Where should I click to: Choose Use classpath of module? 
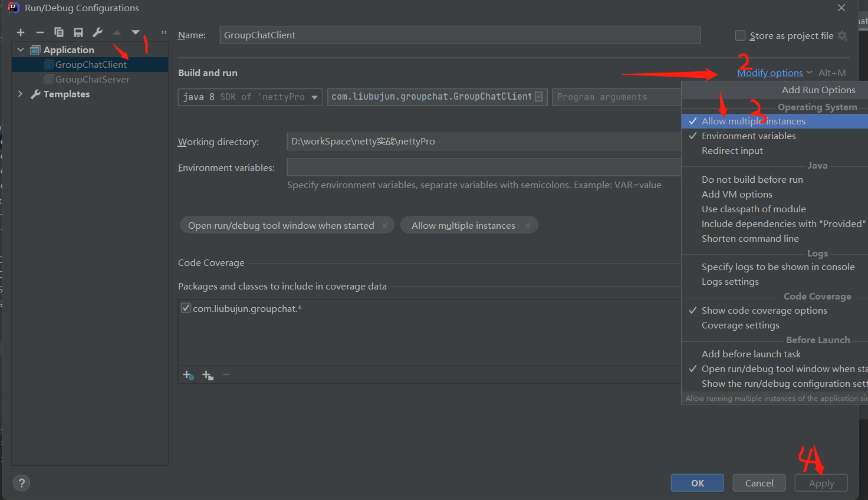(x=775, y=209)
